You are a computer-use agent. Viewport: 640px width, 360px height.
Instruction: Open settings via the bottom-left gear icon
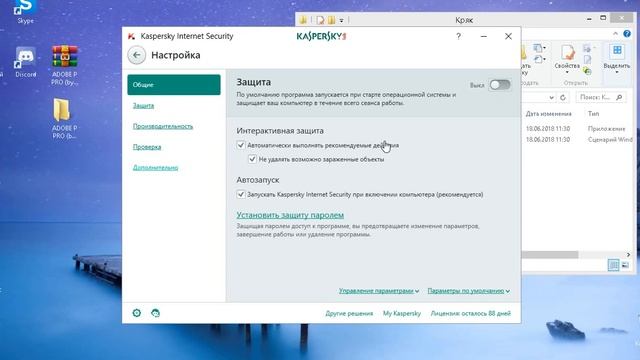coord(137,313)
